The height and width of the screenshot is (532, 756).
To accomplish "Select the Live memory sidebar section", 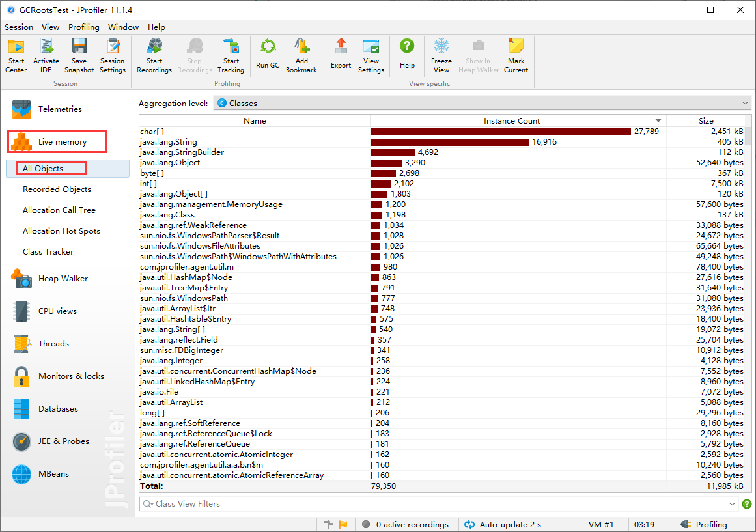I will coord(57,142).
